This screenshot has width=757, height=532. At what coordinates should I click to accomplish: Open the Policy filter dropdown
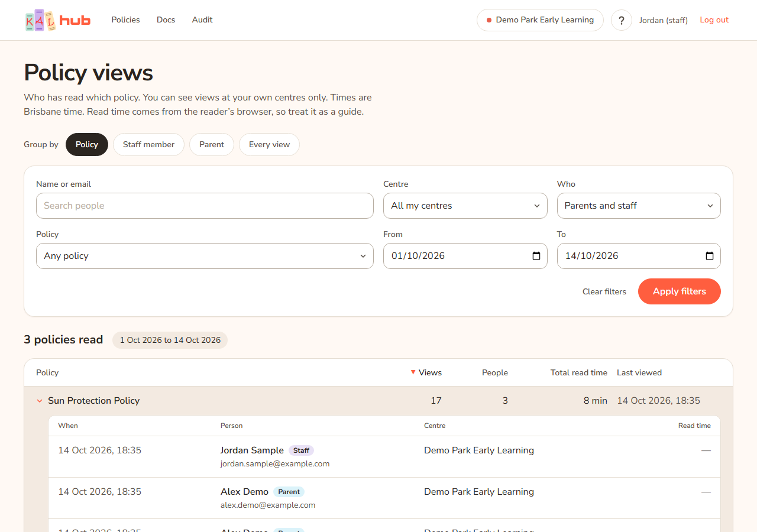[x=205, y=256]
